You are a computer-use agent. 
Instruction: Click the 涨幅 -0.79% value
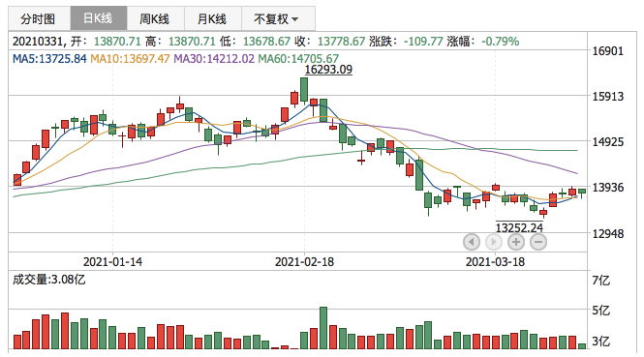(x=501, y=42)
